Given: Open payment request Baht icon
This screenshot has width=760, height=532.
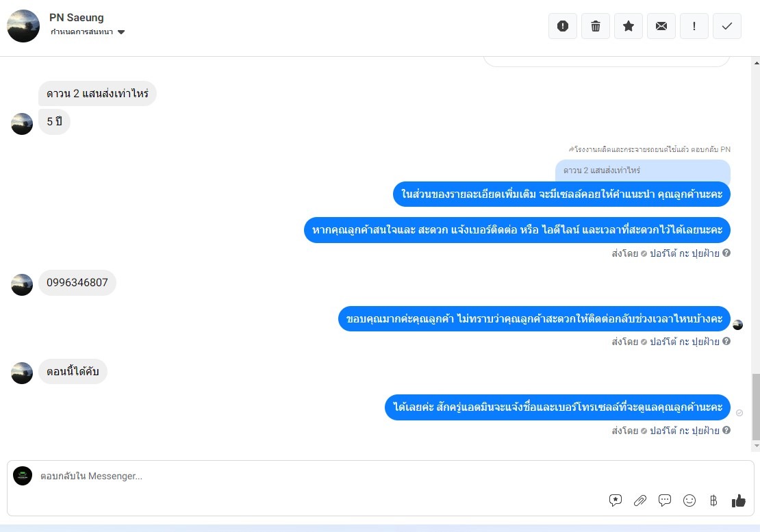Looking at the screenshot, I should (x=713, y=501).
